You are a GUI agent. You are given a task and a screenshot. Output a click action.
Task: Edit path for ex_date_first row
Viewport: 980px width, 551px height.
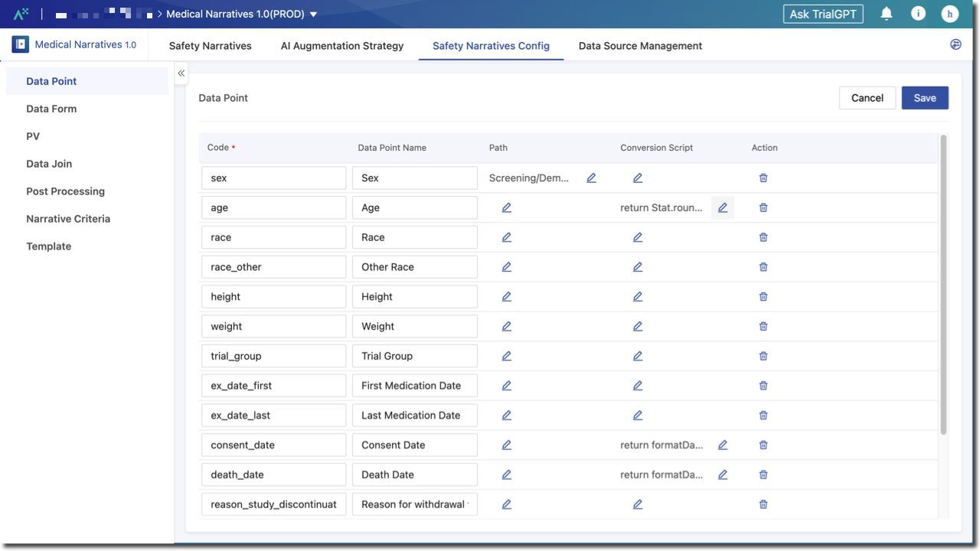point(507,386)
